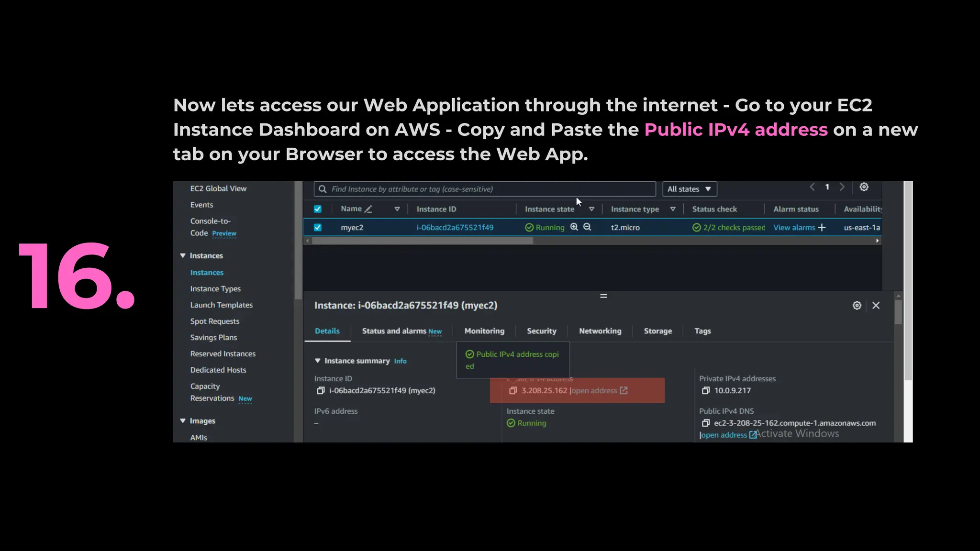Open the Storage tab
Viewport: 980px width, 551px height.
click(x=658, y=331)
